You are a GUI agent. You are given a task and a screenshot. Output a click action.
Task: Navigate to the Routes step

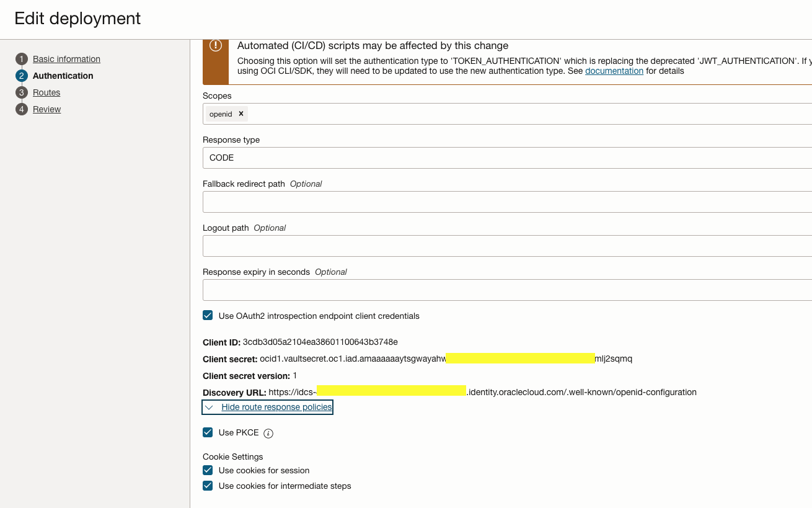pos(46,92)
